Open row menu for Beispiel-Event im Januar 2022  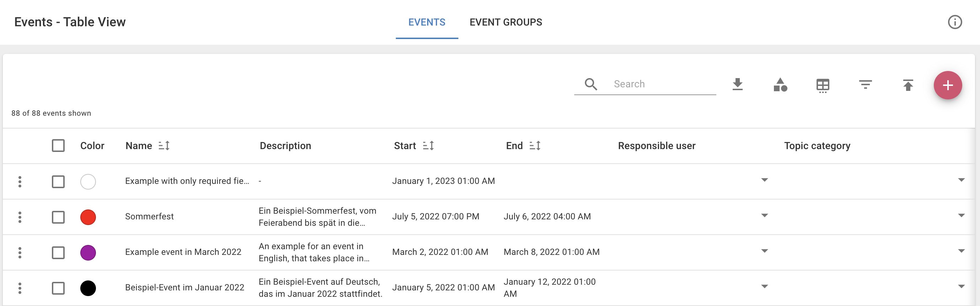pos(20,288)
